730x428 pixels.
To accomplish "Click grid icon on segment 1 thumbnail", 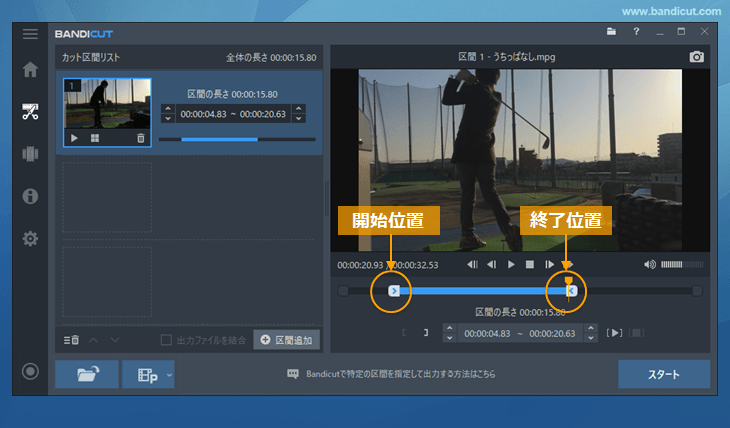I will 95,138.
